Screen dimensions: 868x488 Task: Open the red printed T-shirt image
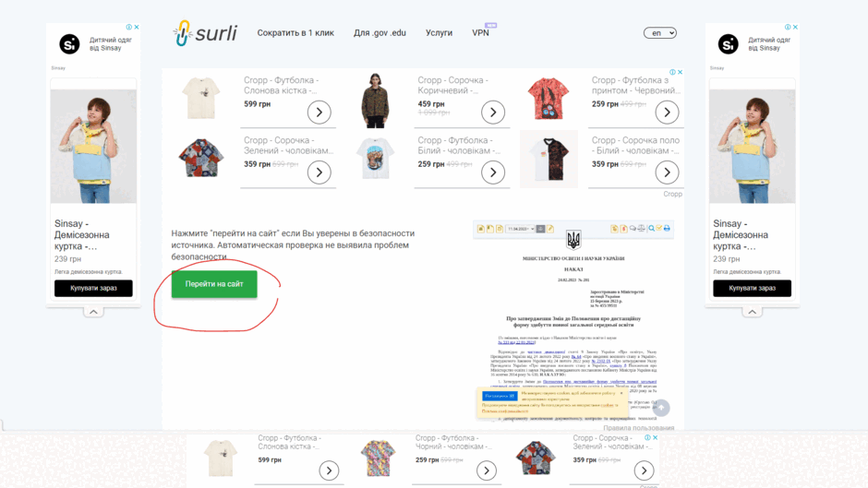pyautogui.click(x=548, y=99)
